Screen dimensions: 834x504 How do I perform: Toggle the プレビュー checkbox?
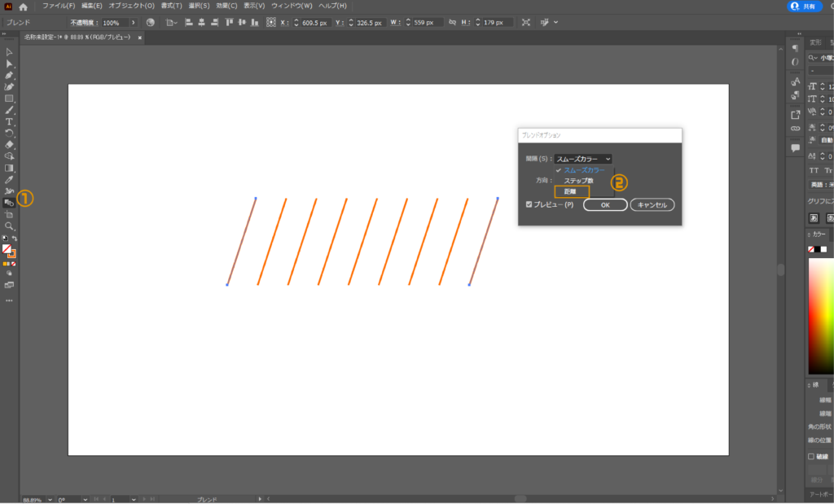(529, 204)
